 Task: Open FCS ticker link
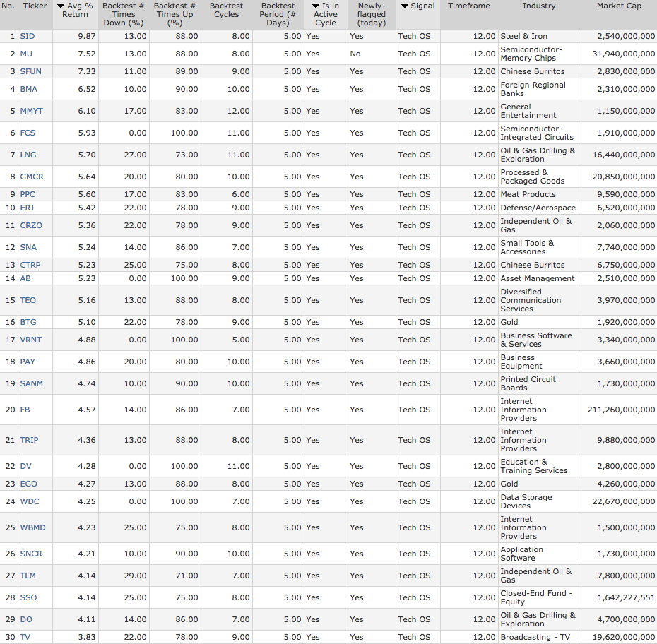point(28,133)
